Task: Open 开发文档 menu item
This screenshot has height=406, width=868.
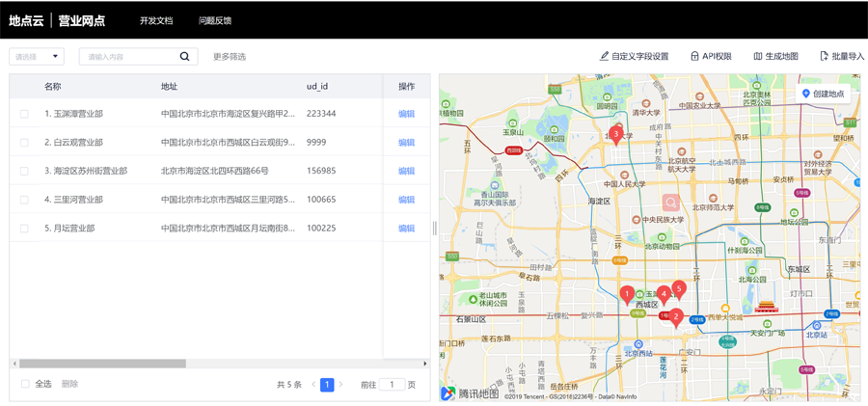Action: click(156, 20)
